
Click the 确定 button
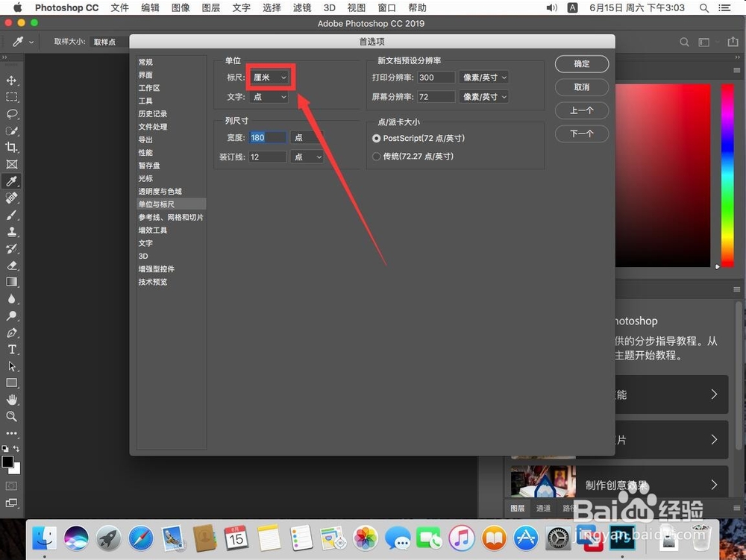coord(582,64)
